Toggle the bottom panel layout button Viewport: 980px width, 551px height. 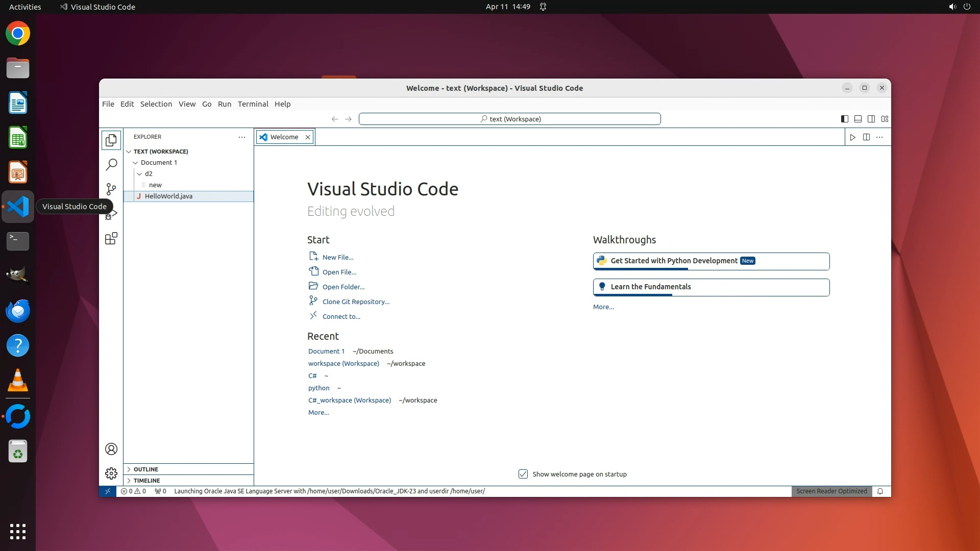(x=858, y=119)
